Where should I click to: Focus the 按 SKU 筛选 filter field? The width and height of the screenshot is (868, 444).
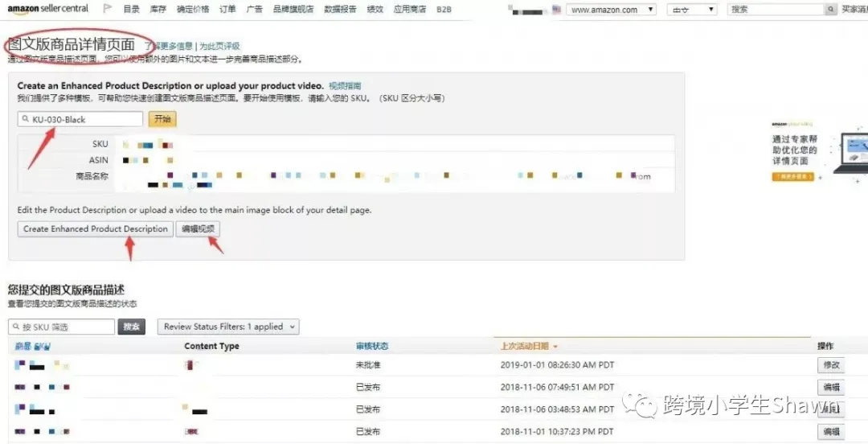pos(61,327)
